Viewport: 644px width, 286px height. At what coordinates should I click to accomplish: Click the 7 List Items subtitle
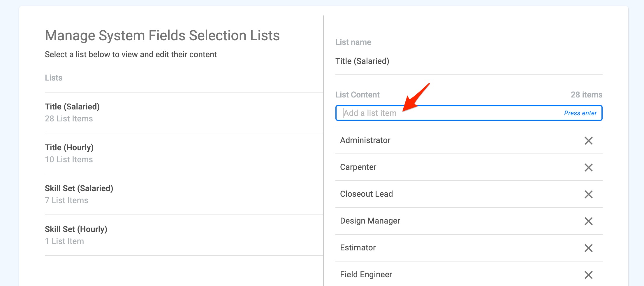tap(66, 200)
